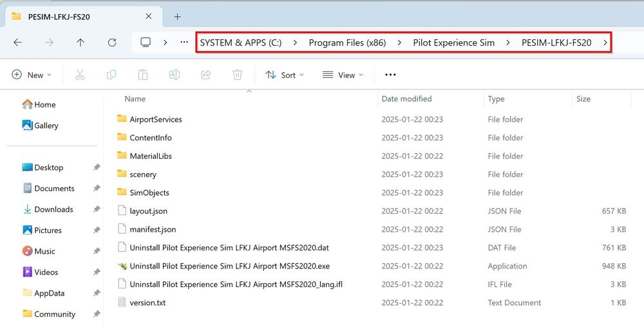This screenshot has width=644, height=327.
Task: Open Home in the navigation pane
Action: coord(39,105)
